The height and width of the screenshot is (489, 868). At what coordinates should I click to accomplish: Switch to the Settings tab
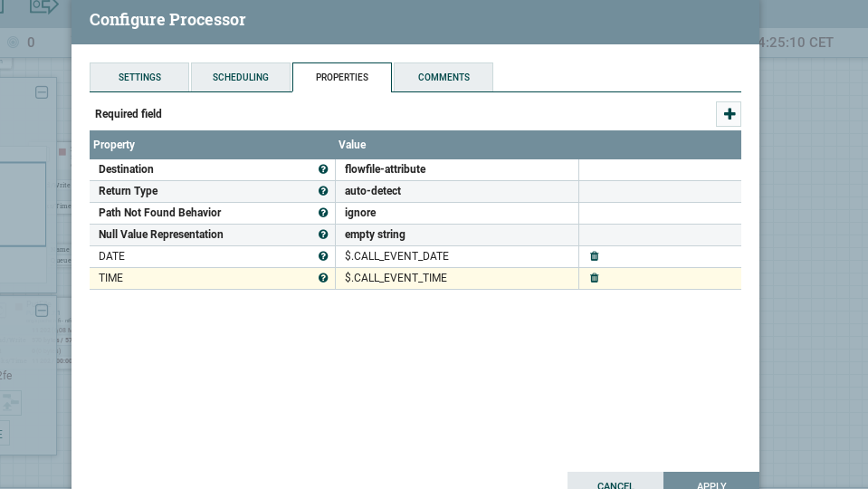139,77
